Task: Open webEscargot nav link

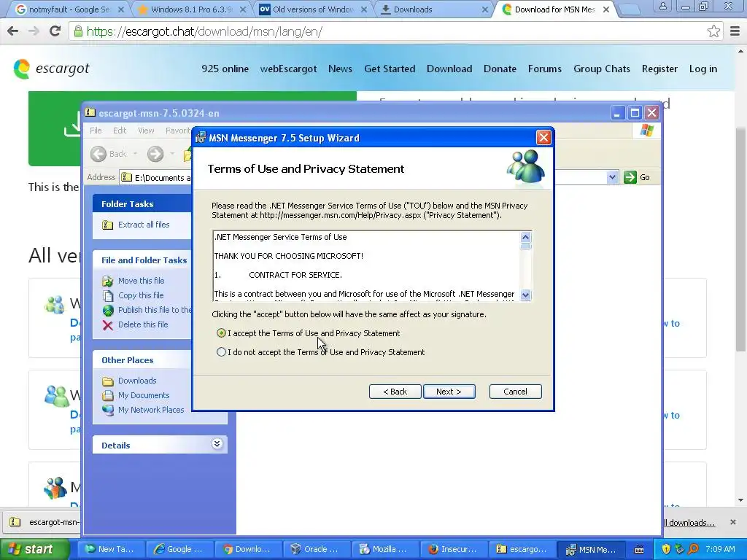Action: click(x=288, y=69)
